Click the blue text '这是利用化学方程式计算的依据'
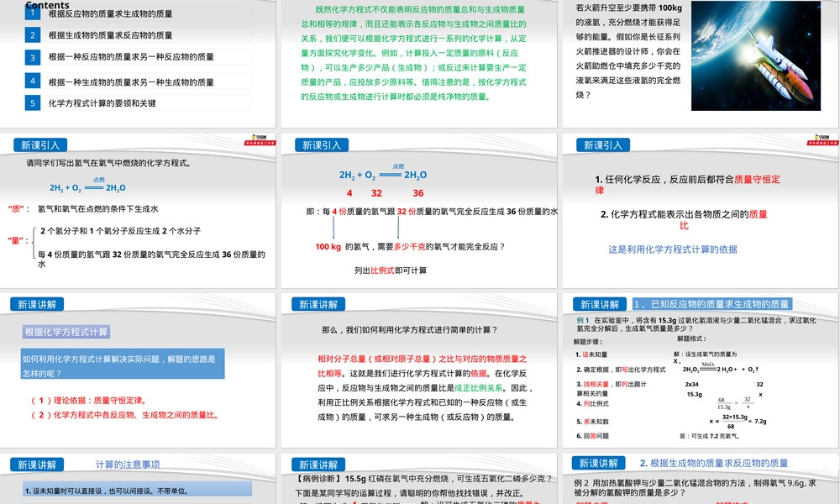The height and width of the screenshot is (504, 840). coord(673,249)
